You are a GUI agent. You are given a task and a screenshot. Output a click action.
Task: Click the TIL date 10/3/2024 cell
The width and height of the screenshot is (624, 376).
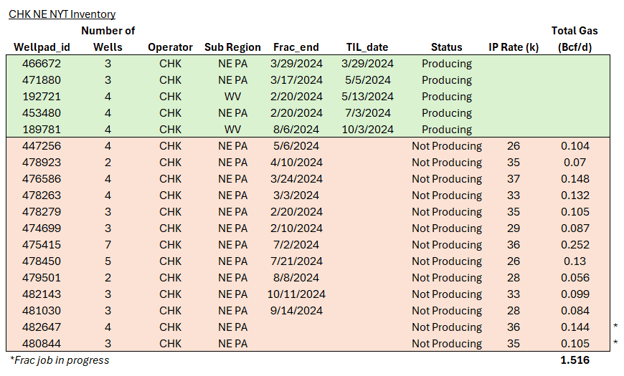click(x=367, y=130)
